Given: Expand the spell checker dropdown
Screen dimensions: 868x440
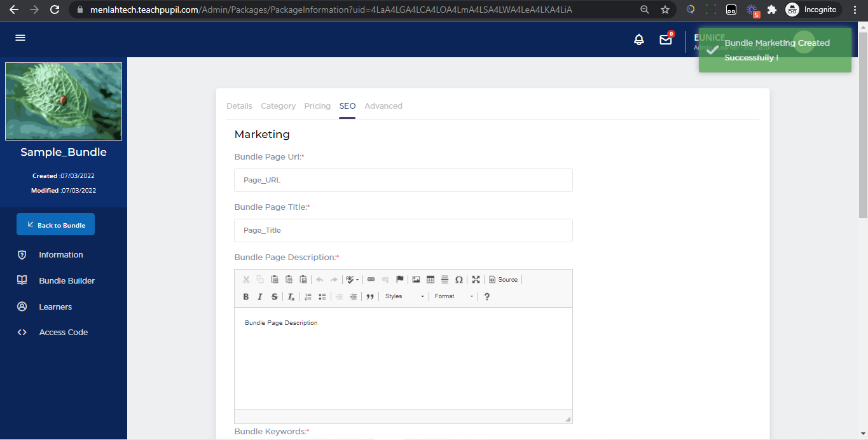Looking at the screenshot, I should click(x=357, y=280).
